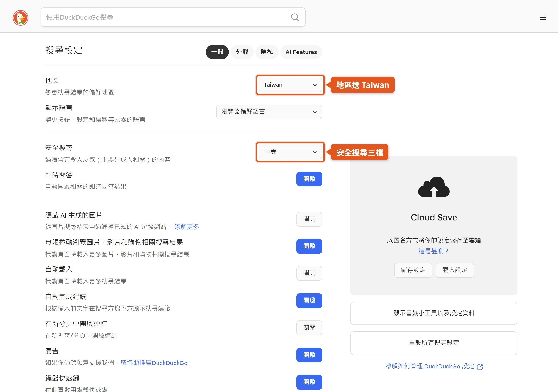Toggle 隱藏 AI 生成的圖片 關閉 switch
The width and height of the screenshot is (558, 392).
(309, 219)
